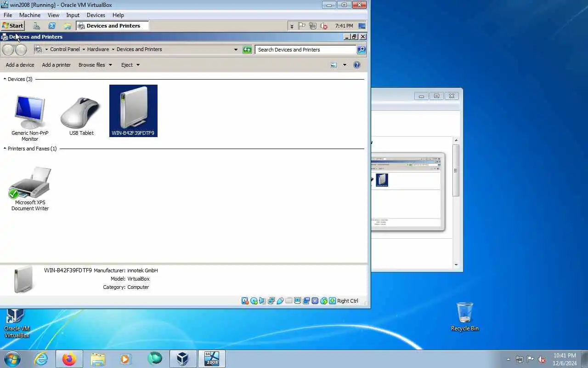
Task: Open VirtualBox Input menu
Action: [73, 15]
